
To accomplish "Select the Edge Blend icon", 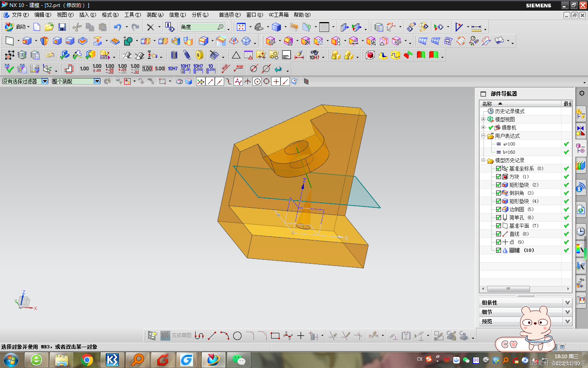I will click(x=203, y=41).
